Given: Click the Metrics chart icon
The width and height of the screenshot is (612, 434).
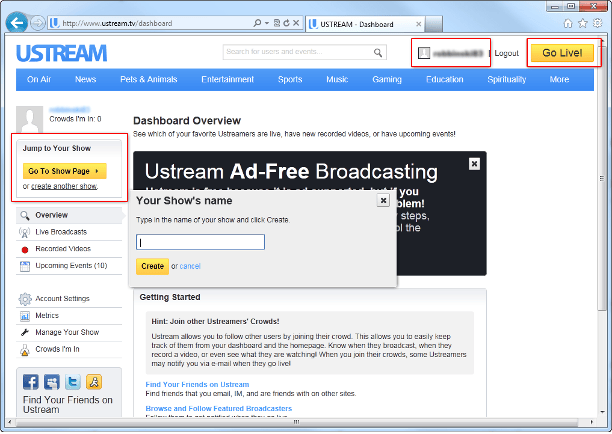Looking at the screenshot, I should point(25,316).
